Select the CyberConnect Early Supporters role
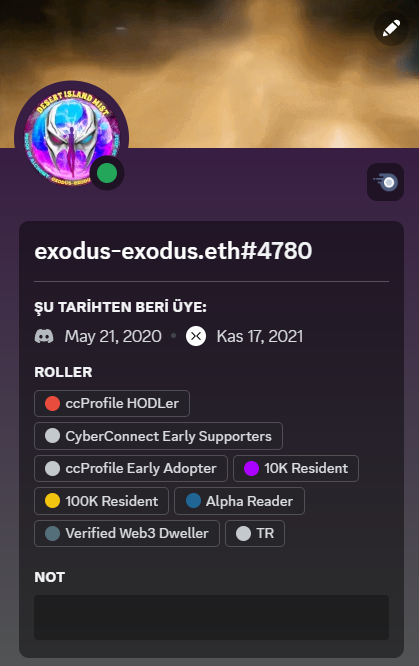 coord(158,436)
